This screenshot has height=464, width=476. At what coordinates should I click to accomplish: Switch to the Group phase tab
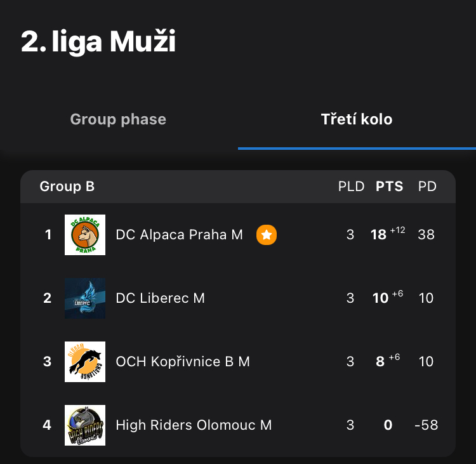tap(118, 119)
